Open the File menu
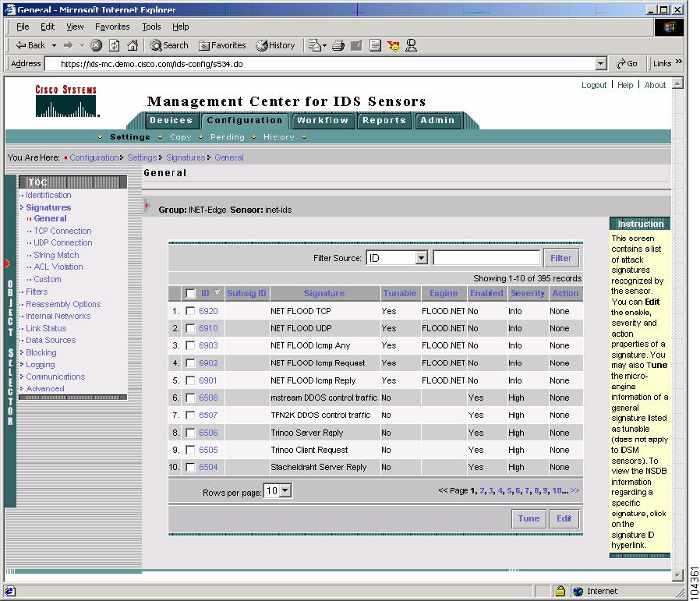The image size is (700, 601). (x=23, y=27)
